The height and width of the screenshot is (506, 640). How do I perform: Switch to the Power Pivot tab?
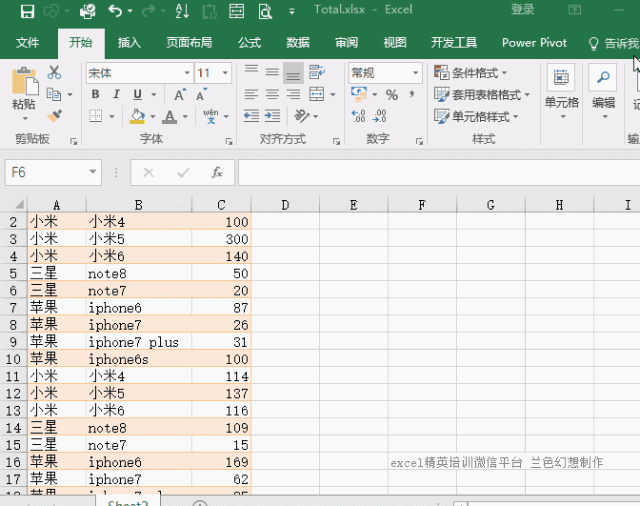pyautogui.click(x=534, y=42)
